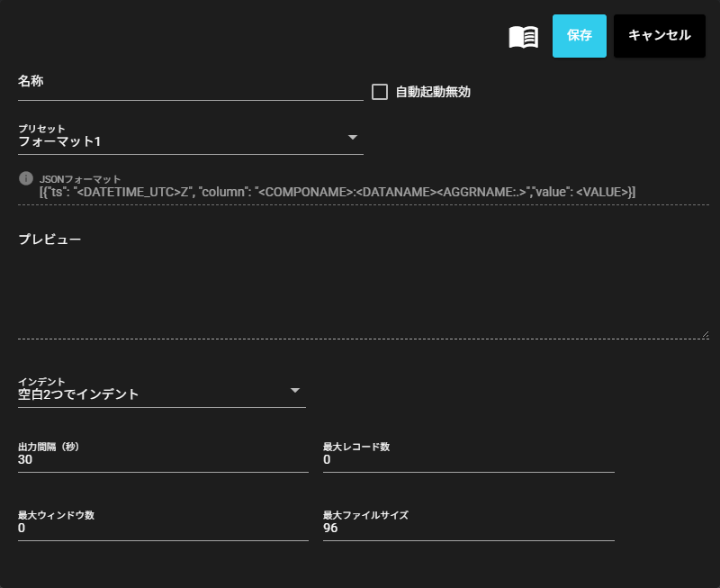Click the 保存 button
Image resolution: width=720 pixels, height=588 pixels.
579,36
